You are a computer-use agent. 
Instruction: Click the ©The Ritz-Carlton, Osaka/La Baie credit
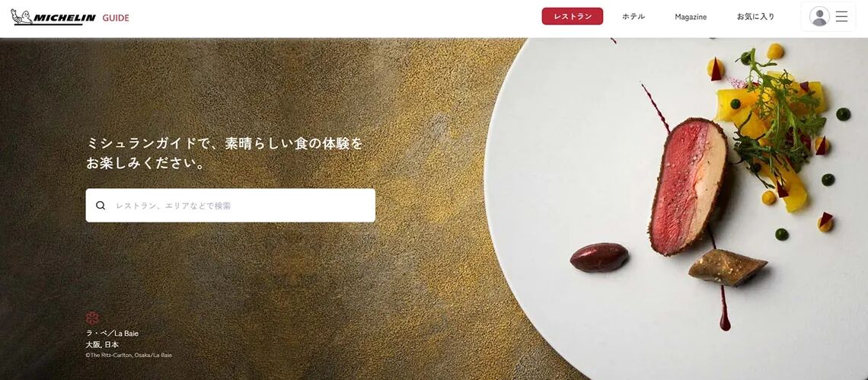click(129, 355)
